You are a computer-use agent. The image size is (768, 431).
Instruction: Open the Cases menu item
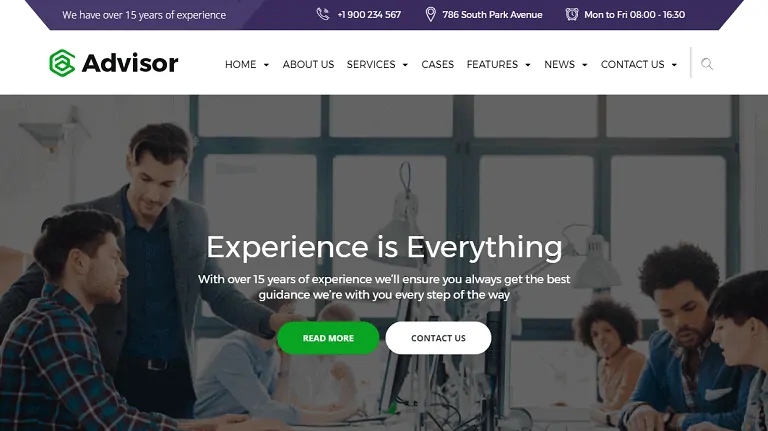point(437,65)
